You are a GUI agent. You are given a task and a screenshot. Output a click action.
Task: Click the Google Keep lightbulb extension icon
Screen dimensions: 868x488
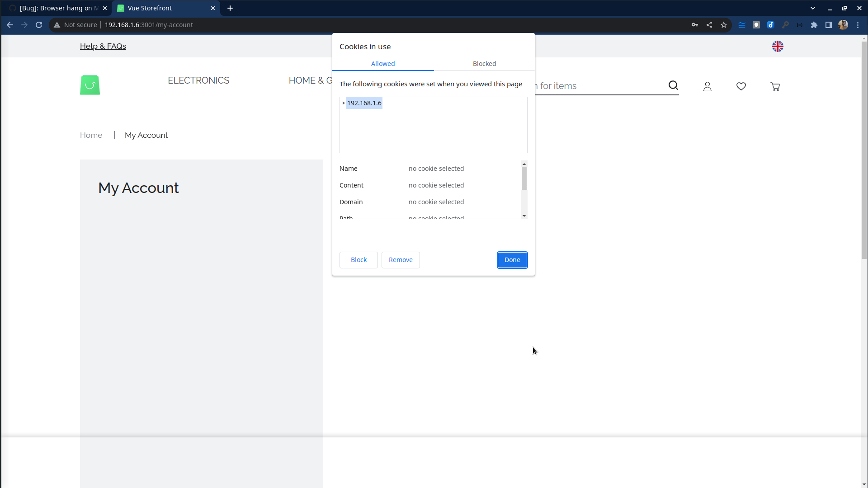(x=756, y=25)
